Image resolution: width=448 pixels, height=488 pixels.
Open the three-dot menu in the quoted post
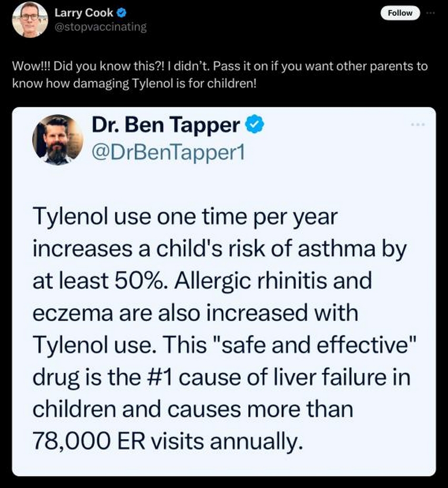pyautogui.click(x=419, y=125)
